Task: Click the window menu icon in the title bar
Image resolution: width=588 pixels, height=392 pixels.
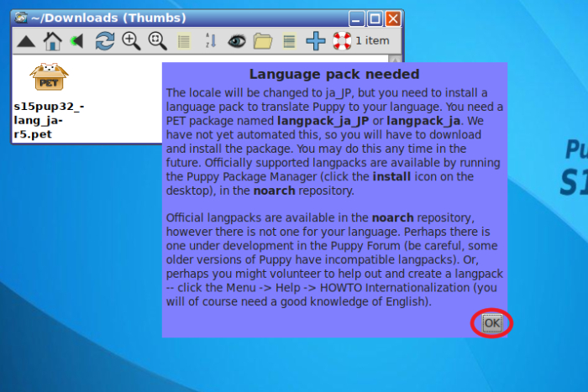Action: (x=21, y=18)
